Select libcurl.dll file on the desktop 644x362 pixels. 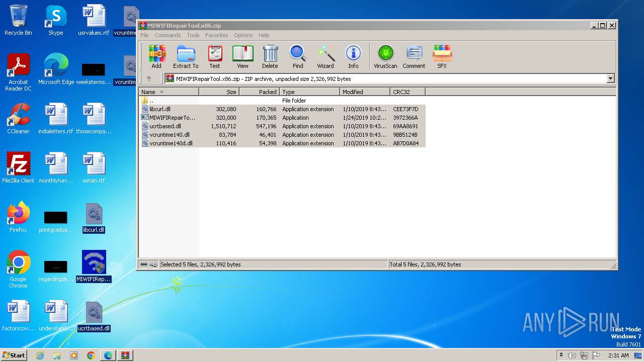click(x=94, y=218)
